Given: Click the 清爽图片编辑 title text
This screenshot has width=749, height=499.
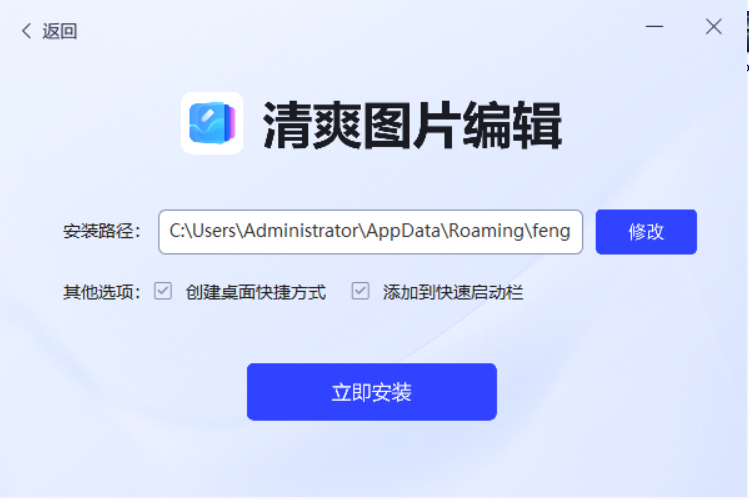Looking at the screenshot, I should coord(412,126).
